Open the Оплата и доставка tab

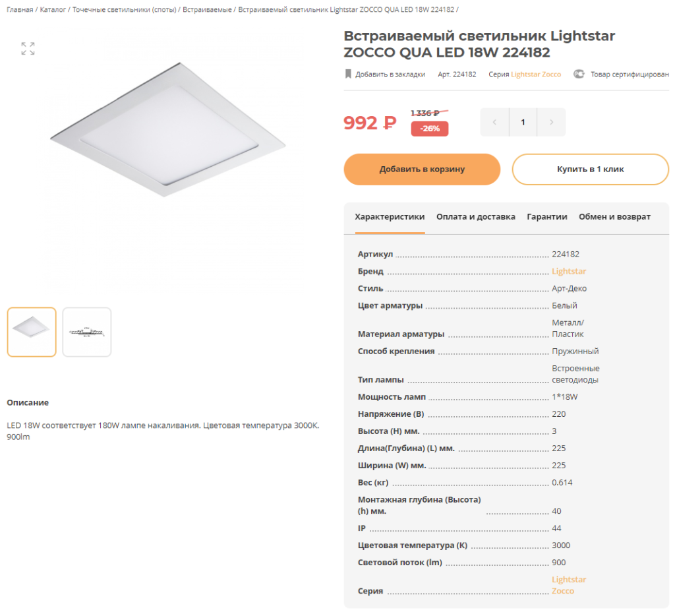click(x=476, y=217)
